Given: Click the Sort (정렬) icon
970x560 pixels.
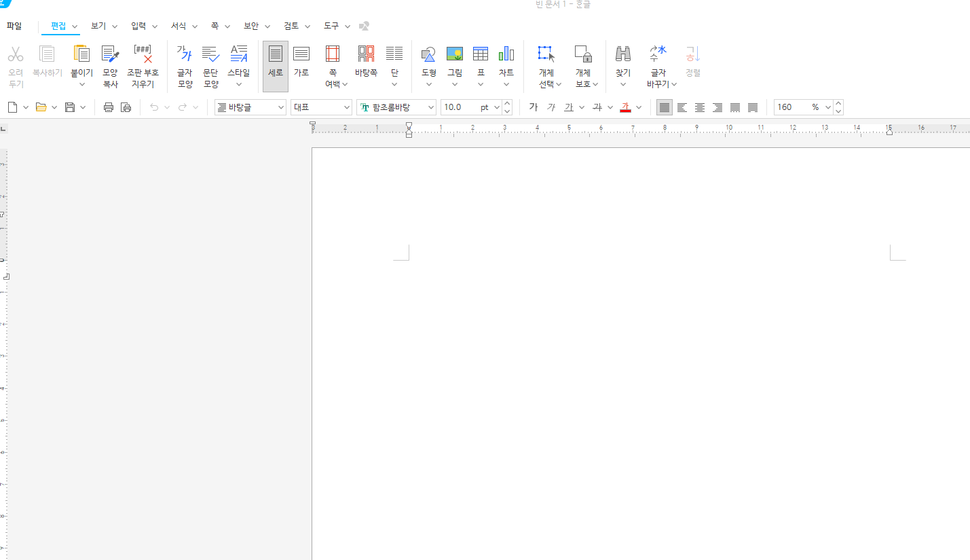Looking at the screenshot, I should pos(692,54).
